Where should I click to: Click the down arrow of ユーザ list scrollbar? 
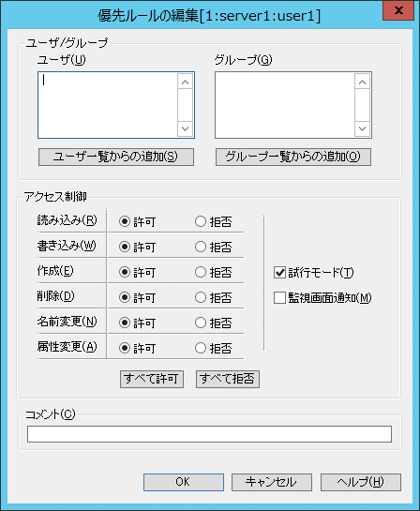click(x=185, y=128)
